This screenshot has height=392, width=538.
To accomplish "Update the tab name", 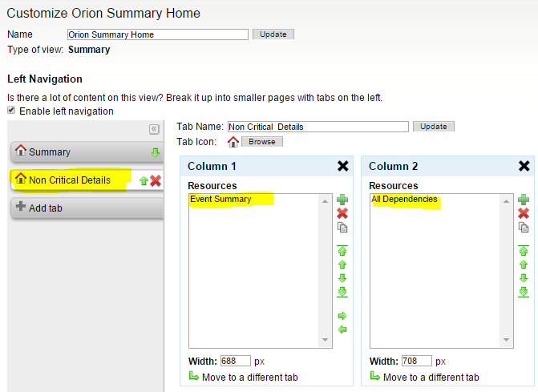I will click(434, 126).
